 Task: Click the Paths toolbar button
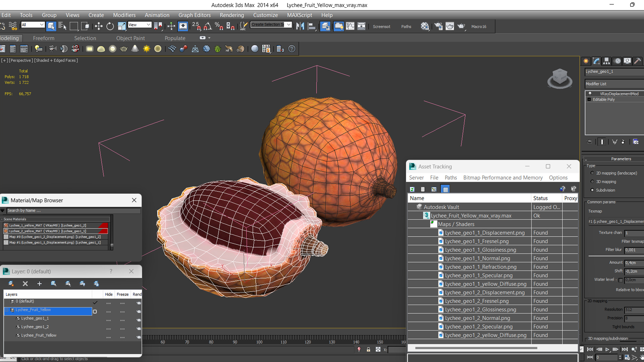pos(406,26)
